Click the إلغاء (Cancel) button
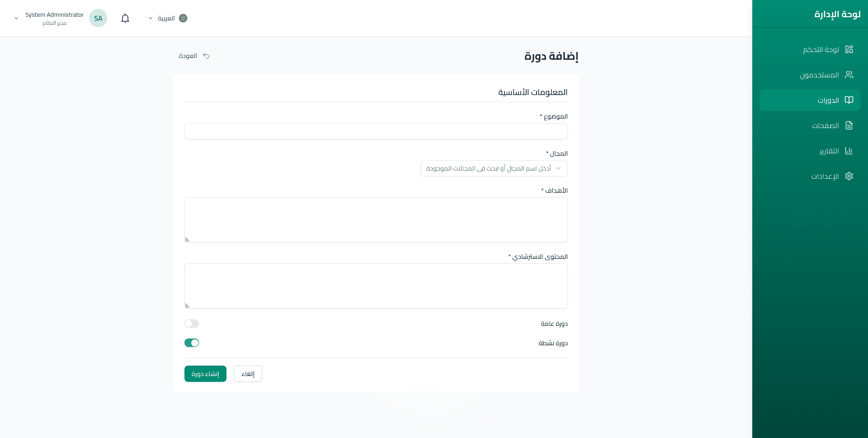Viewport: 868px width, 438px height. [248, 374]
